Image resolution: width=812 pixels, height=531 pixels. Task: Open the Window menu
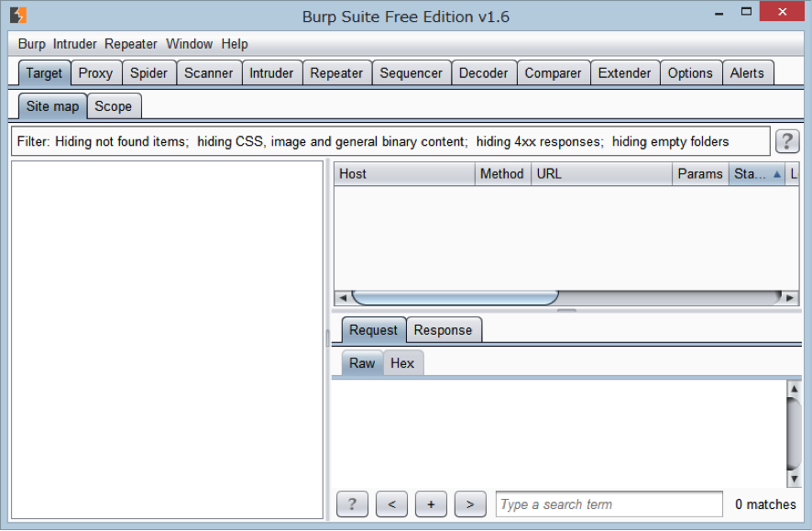(189, 44)
